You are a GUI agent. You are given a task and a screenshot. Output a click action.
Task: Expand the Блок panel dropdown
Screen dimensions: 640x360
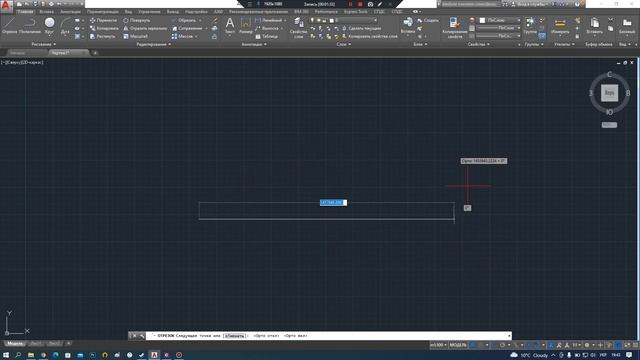click(420, 44)
